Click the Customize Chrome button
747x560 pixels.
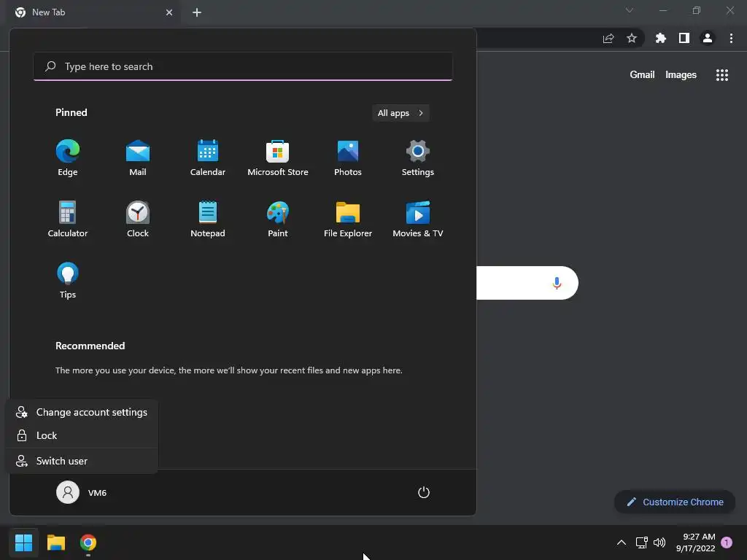(675, 502)
